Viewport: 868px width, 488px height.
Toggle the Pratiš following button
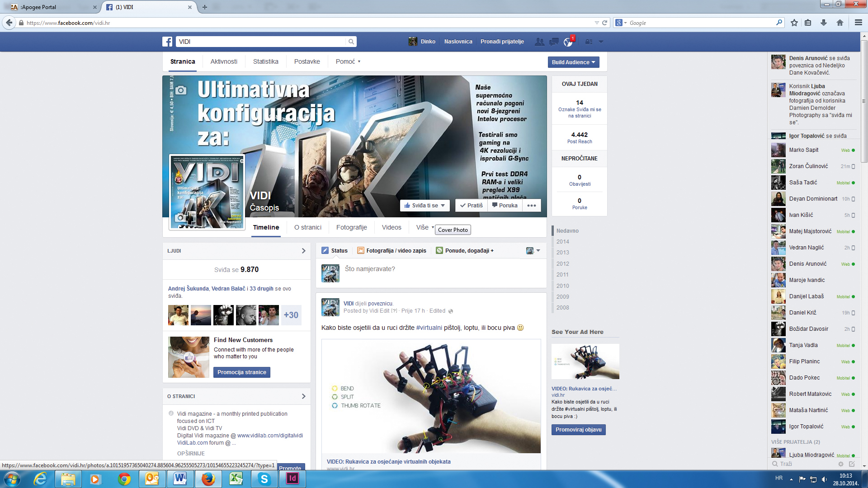(472, 206)
